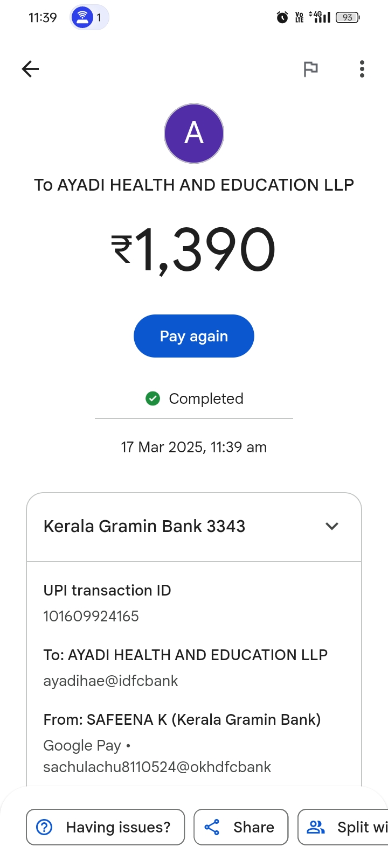Tap the battery level indicator
Image resolution: width=388 pixels, height=868 pixels.
(x=348, y=18)
